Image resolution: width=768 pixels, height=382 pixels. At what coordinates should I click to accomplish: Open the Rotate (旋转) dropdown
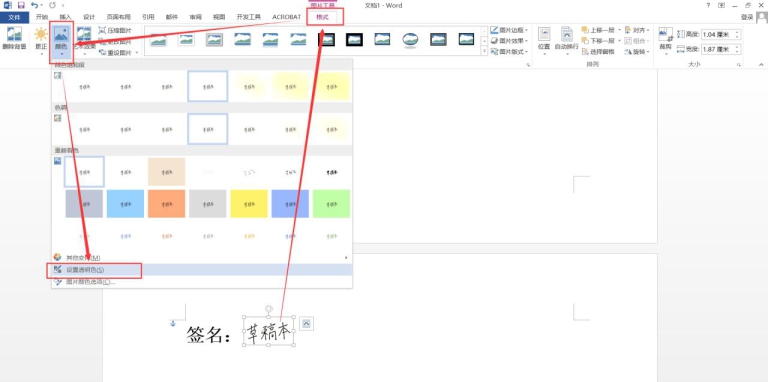tap(637, 51)
